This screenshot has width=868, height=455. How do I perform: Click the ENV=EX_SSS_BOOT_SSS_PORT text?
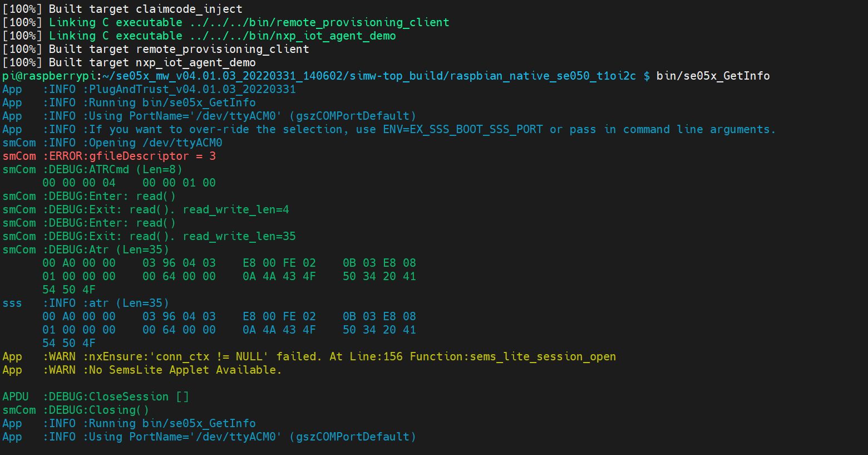(x=462, y=129)
